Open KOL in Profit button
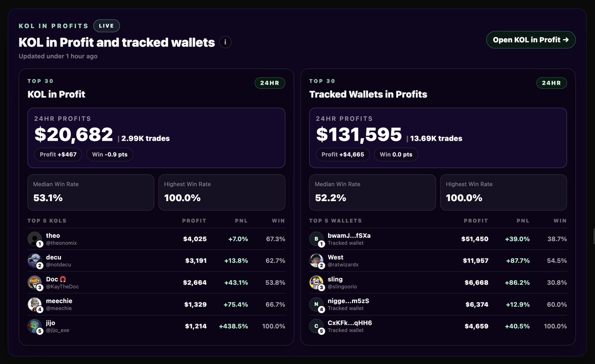 coord(531,40)
